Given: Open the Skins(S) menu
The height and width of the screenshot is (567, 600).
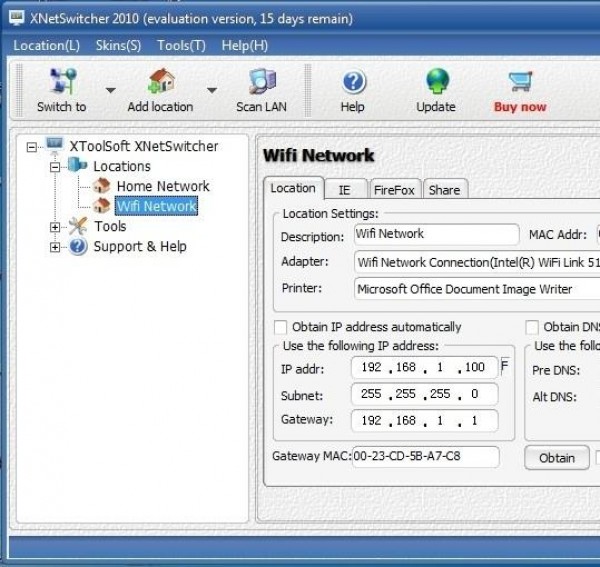Looking at the screenshot, I should click(x=118, y=46).
